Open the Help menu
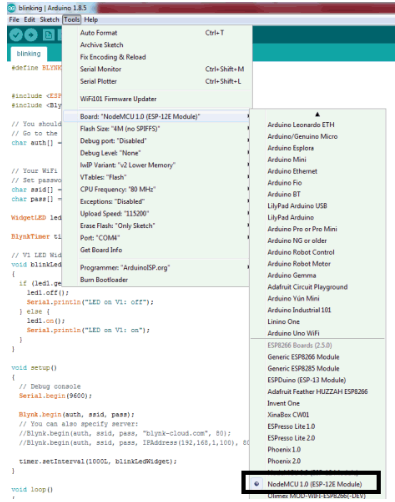Image resolution: width=395 pixels, height=502 pixels. point(91,20)
